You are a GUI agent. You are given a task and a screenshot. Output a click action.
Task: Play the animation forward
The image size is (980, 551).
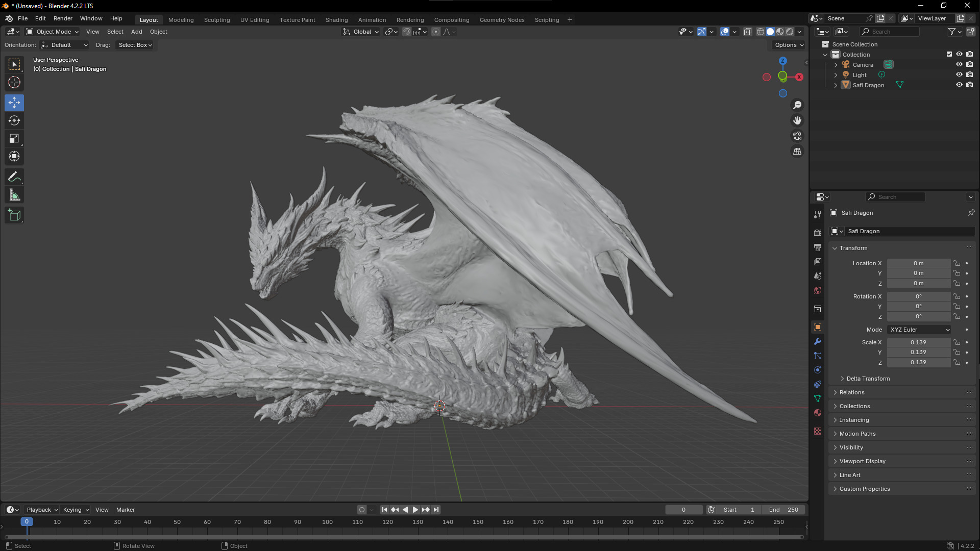[x=415, y=510]
